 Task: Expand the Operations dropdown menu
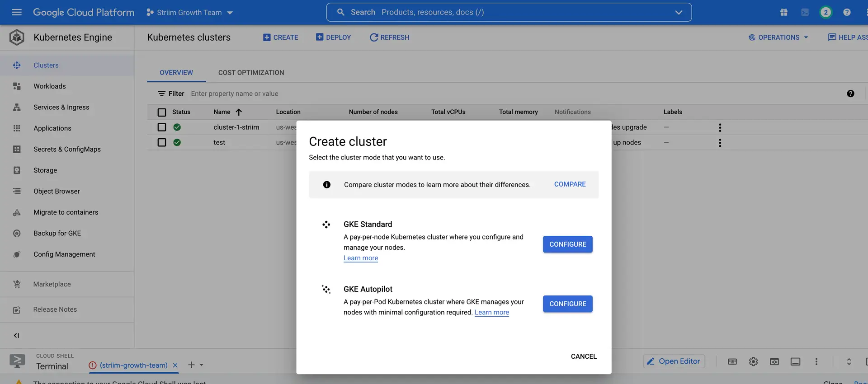coord(778,37)
